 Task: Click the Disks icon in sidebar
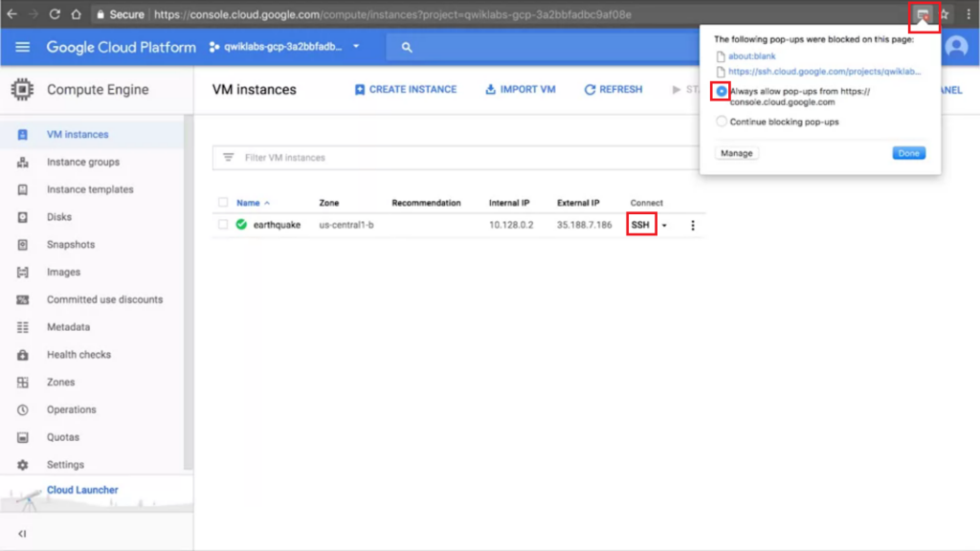(23, 217)
